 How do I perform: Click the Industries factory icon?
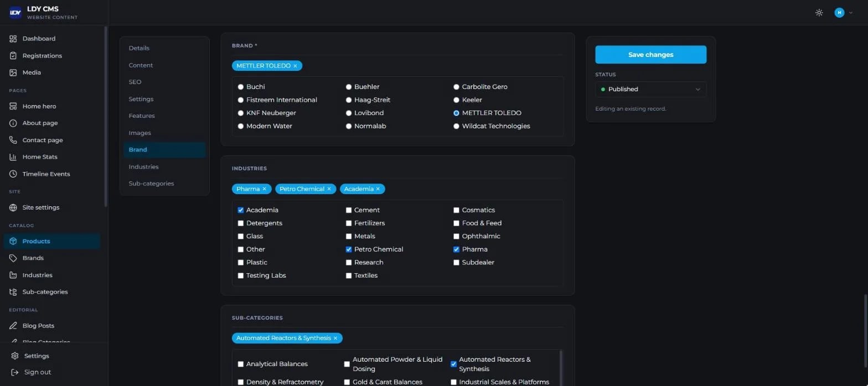13,275
